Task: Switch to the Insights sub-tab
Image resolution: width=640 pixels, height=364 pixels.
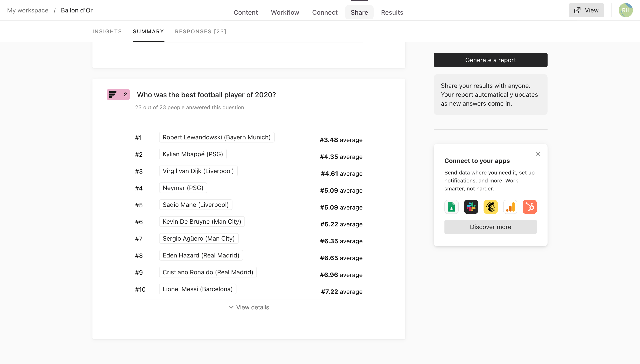Action: coord(107,32)
